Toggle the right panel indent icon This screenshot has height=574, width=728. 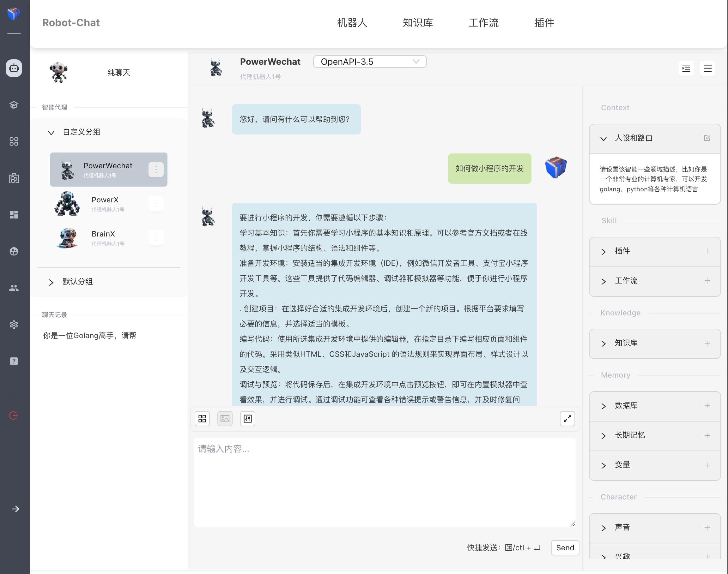pos(686,69)
